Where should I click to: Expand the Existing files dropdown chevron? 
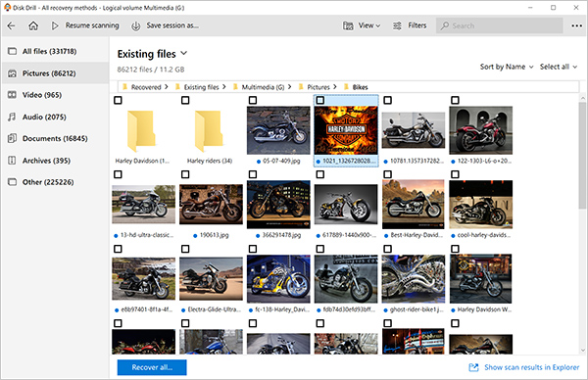coord(184,53)
